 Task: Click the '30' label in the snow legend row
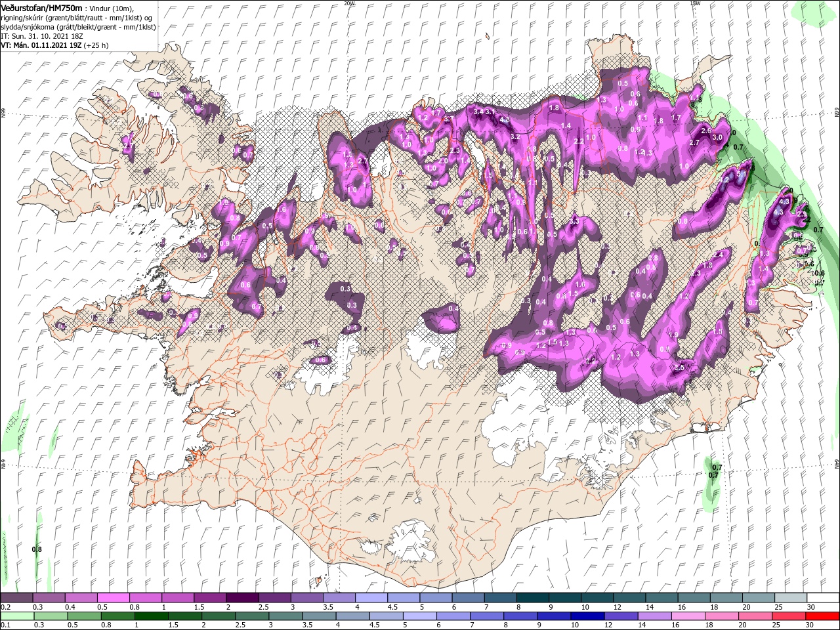(811, 607)
